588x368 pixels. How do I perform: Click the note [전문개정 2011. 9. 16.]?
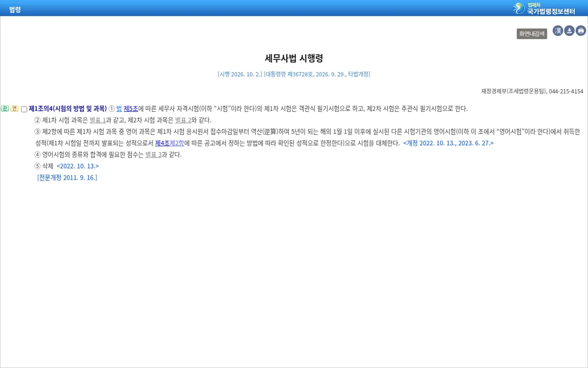(x=67, y=178)
